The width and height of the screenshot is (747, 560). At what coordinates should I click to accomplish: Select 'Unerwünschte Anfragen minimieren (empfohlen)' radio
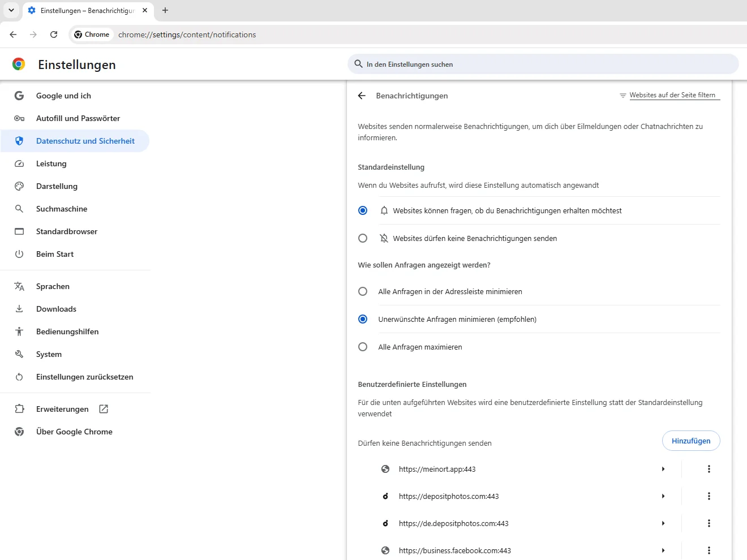[363, 319]
